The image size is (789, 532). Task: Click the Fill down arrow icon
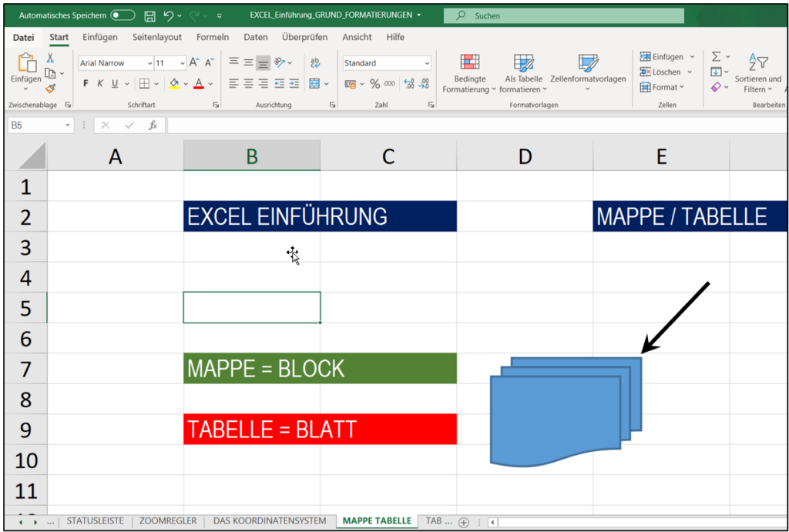[716, 72]
